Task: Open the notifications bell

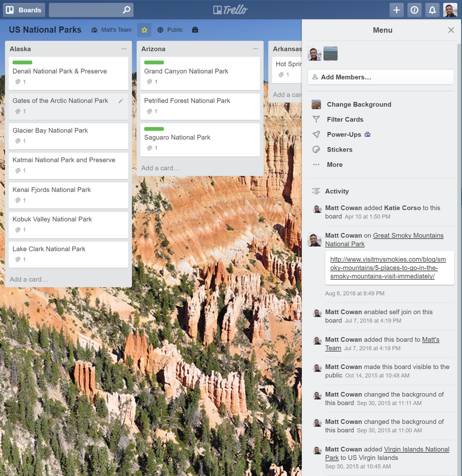Action: (432, 10)
